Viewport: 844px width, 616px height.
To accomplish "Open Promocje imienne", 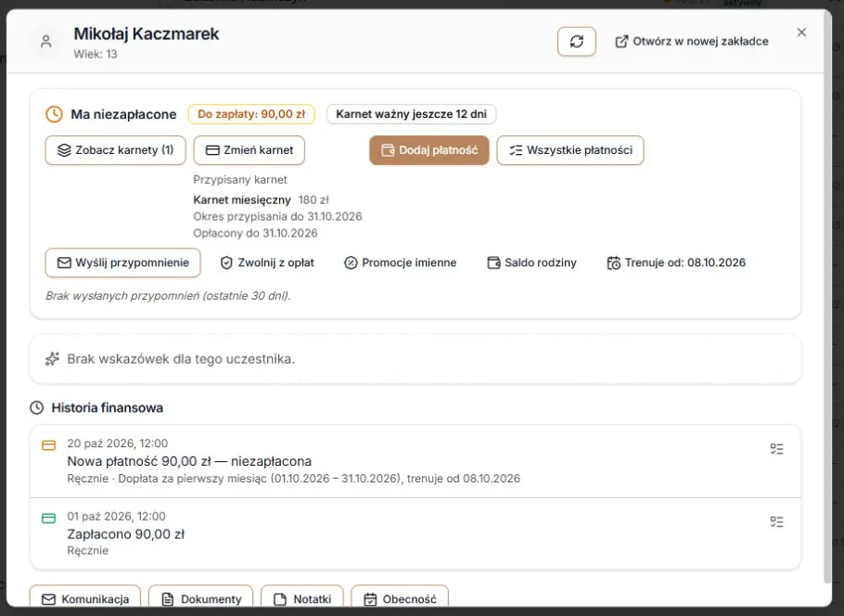I will point(400,263).
